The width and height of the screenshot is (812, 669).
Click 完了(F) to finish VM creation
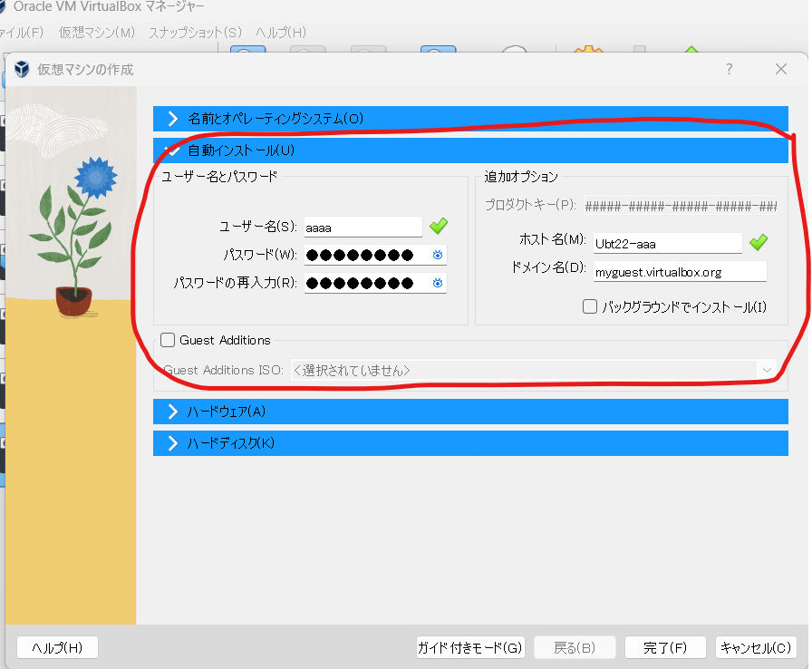[x=665, y=648]
